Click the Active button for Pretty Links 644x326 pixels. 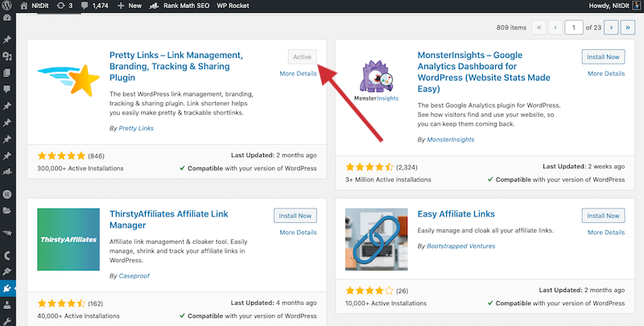click(303, 57)
